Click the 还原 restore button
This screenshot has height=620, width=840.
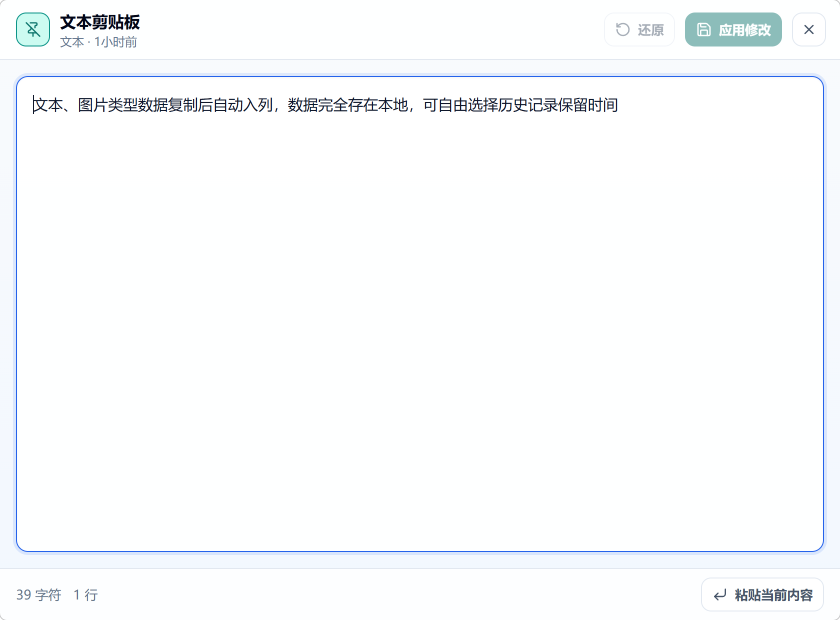(639, 29)
